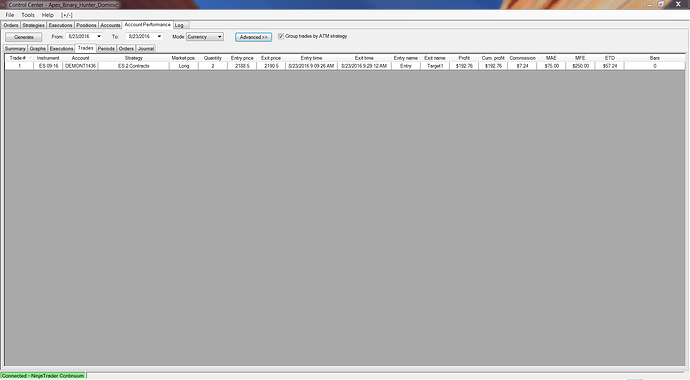Click the Connected NinjaTrader Continuum status indicator

(43, 376)
